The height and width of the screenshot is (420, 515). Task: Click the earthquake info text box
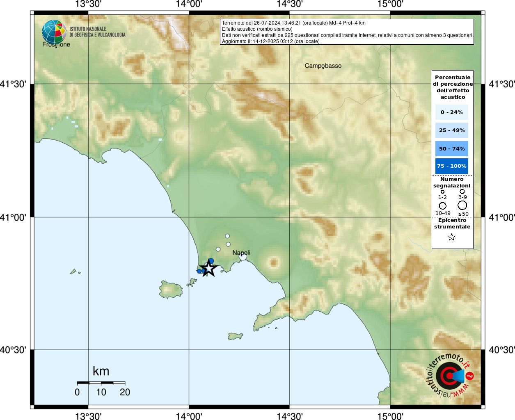pyautogui.click(x=347, y=32)
